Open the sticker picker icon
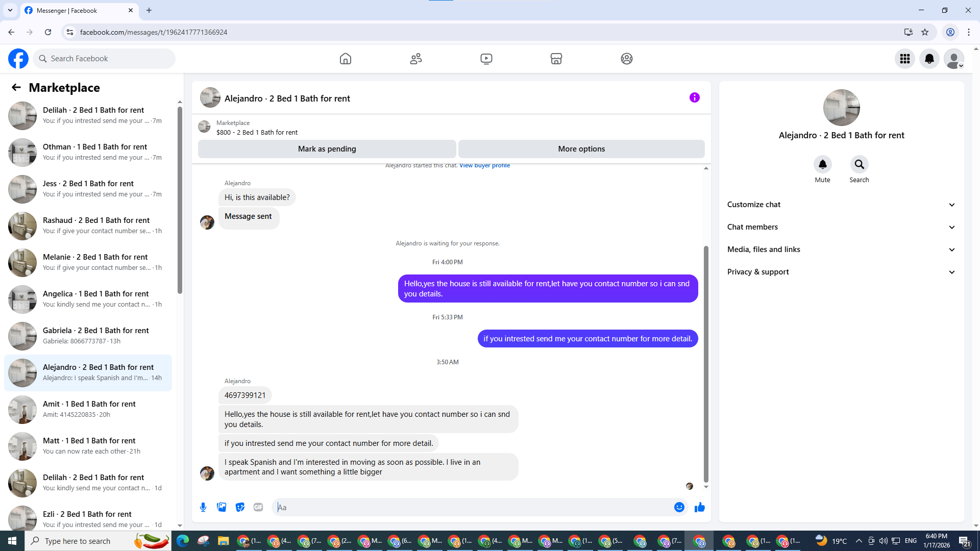 pyautogui.click(x=240, y=507)
